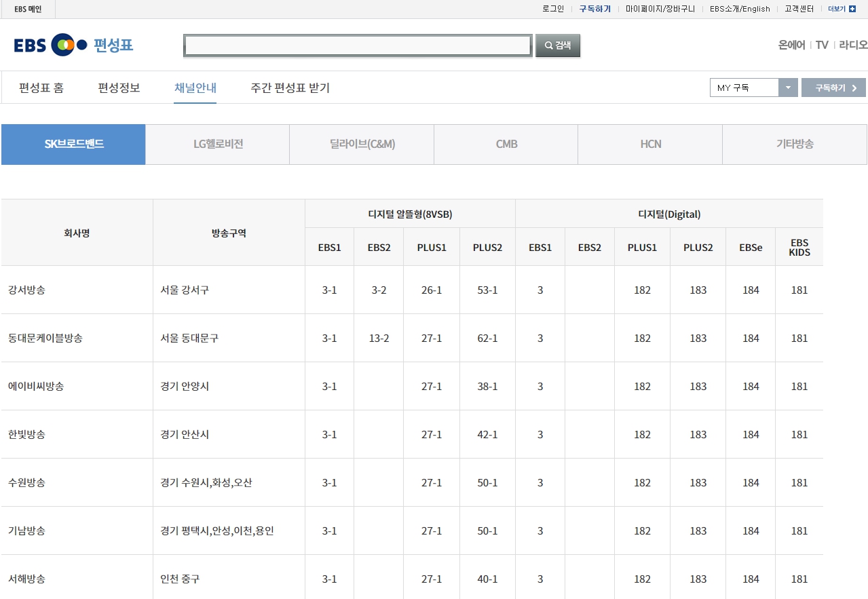Click the 더보기 plus icon

click(852, 9)
